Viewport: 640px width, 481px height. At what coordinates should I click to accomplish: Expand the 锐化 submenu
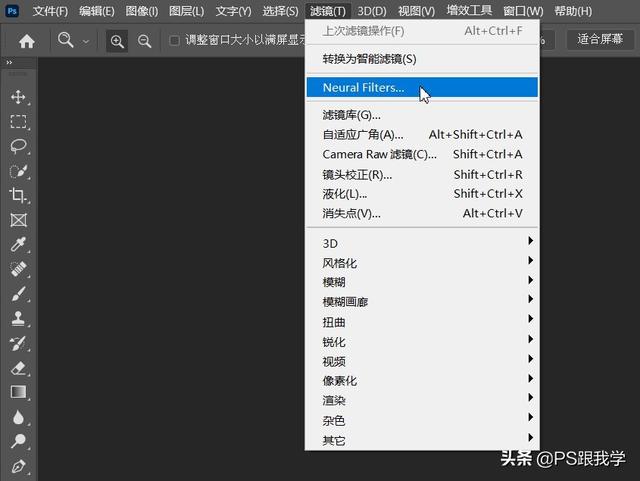point(422,342)
